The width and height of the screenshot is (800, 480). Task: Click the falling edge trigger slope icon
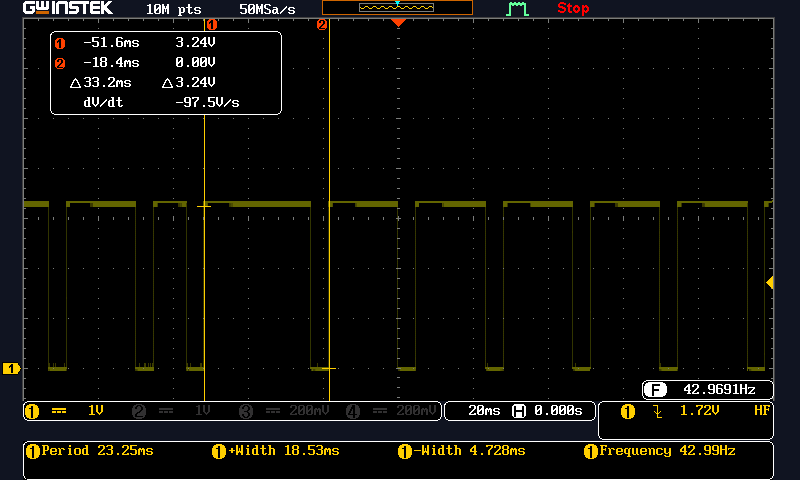(657, 411)
